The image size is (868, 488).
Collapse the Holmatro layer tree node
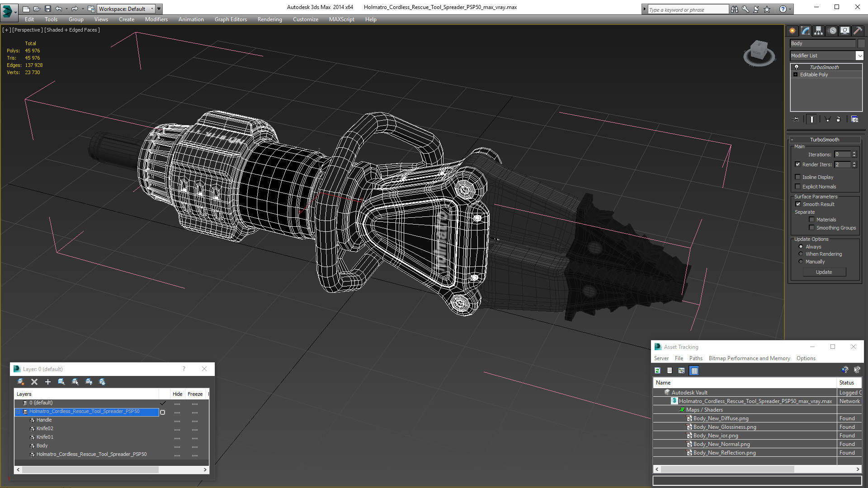pos(18,412)
